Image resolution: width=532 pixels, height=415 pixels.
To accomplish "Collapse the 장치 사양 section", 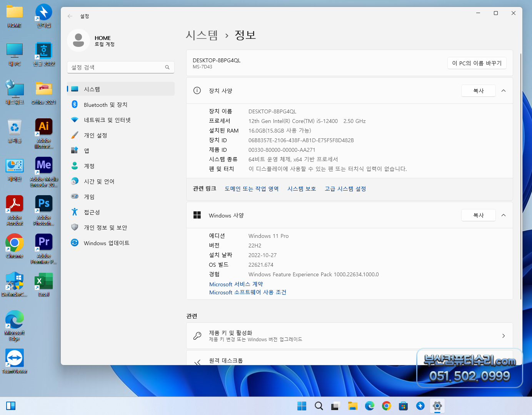I will tap(504, 91).
